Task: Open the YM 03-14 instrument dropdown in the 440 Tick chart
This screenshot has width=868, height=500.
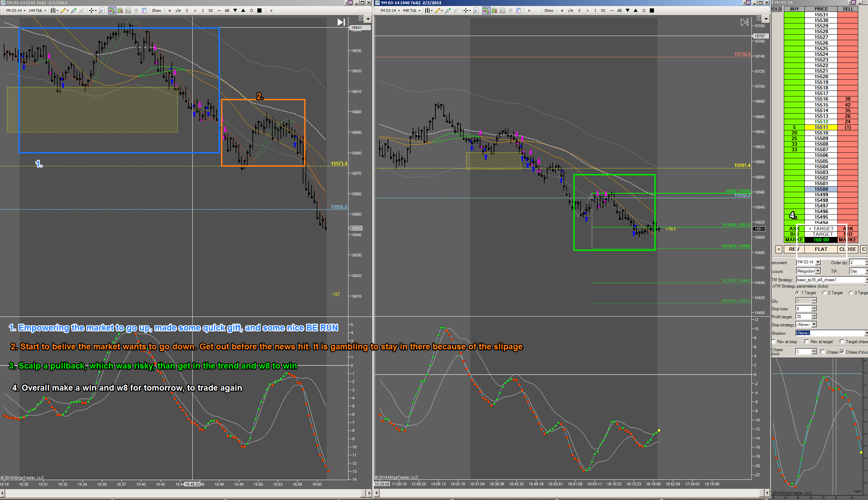Action: pos(390,10)
